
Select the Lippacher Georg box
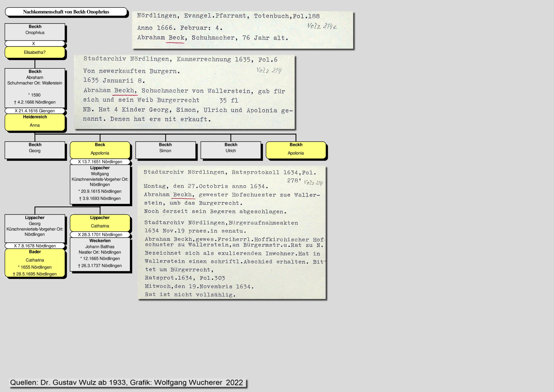pyautogui.click(x=35, y=228)
